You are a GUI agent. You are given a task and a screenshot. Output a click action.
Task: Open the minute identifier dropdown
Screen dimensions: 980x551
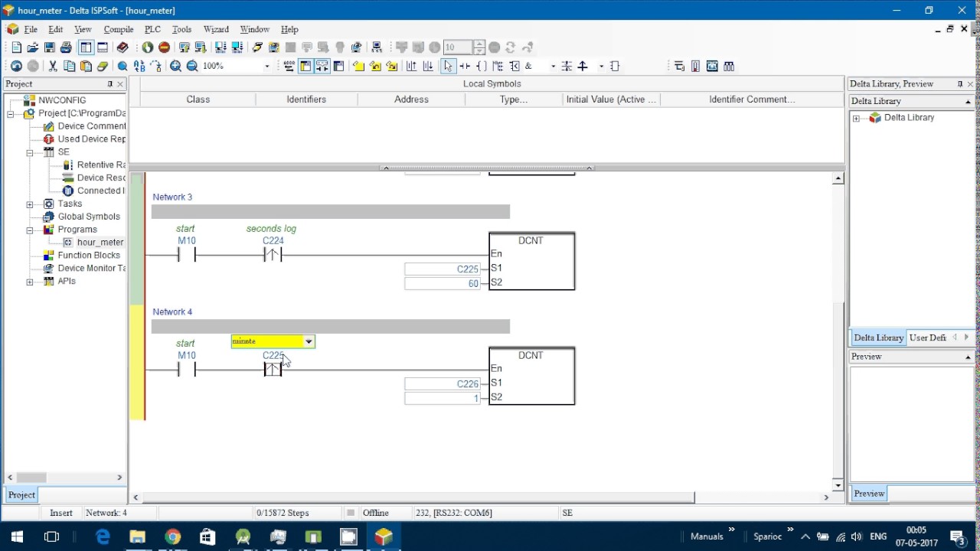[309, 341]
